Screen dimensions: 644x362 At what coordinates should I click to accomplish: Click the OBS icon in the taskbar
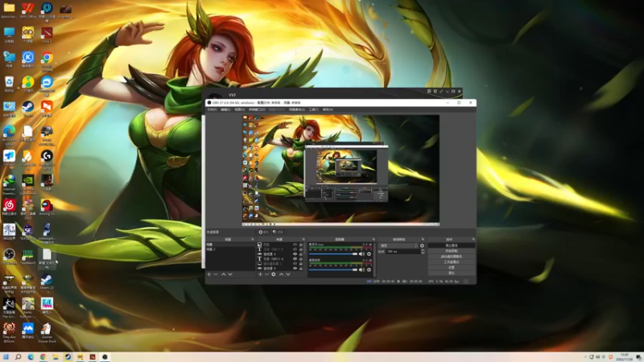(x=105, y=357)
